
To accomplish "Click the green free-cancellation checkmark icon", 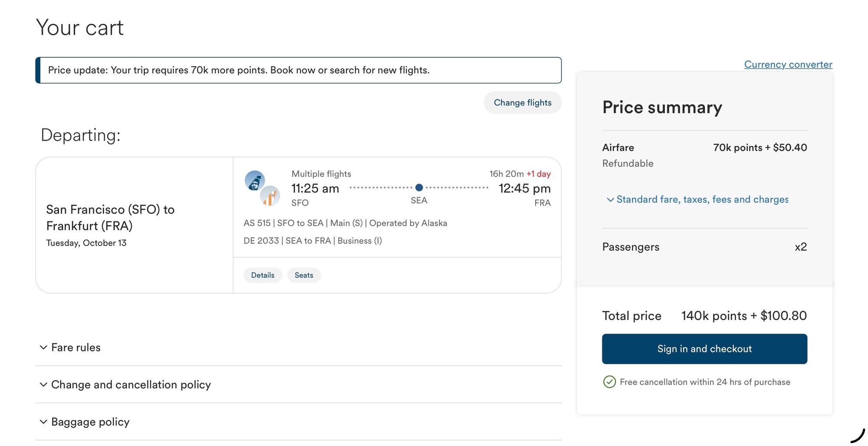I will coord(609,382).
